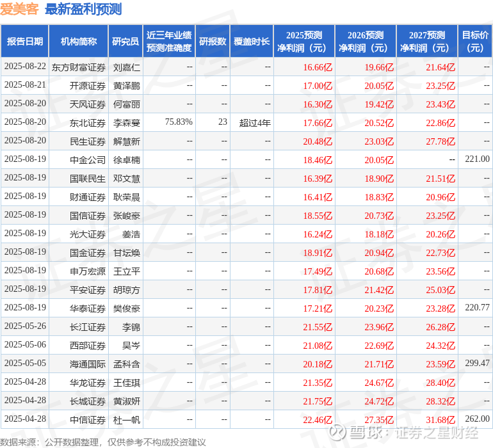Click the 220.77 target price
Screen dimensions: 493x448
click(x=477, y=307)
